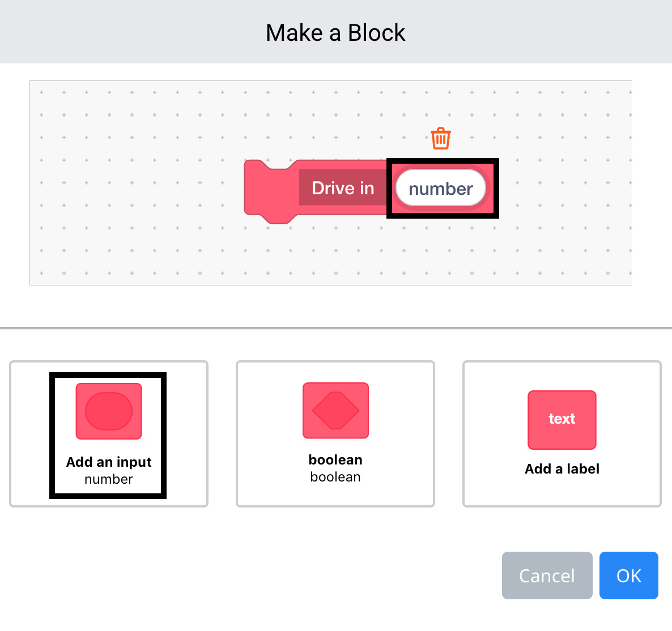
Task: Click the "Drive in" label on the pink block
Action: pyautogui.click(x=342, y=187)
